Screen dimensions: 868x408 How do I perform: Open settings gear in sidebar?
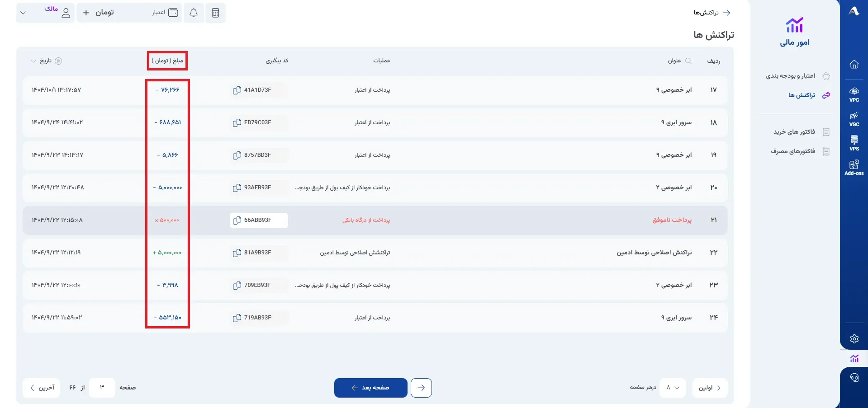click(854, 339)
